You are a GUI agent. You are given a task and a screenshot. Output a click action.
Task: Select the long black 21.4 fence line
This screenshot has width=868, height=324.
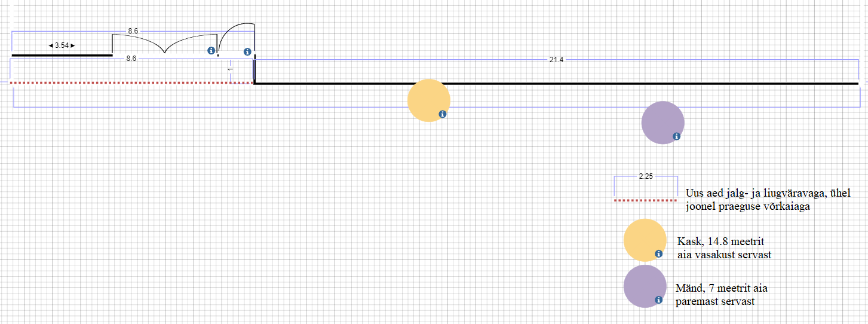tap(556, 84)
